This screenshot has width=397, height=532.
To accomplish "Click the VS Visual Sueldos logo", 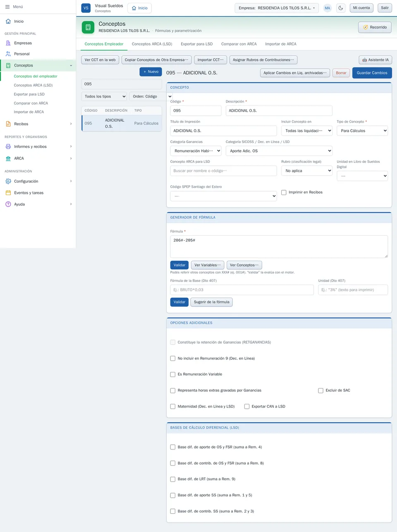I will [86, 8].
